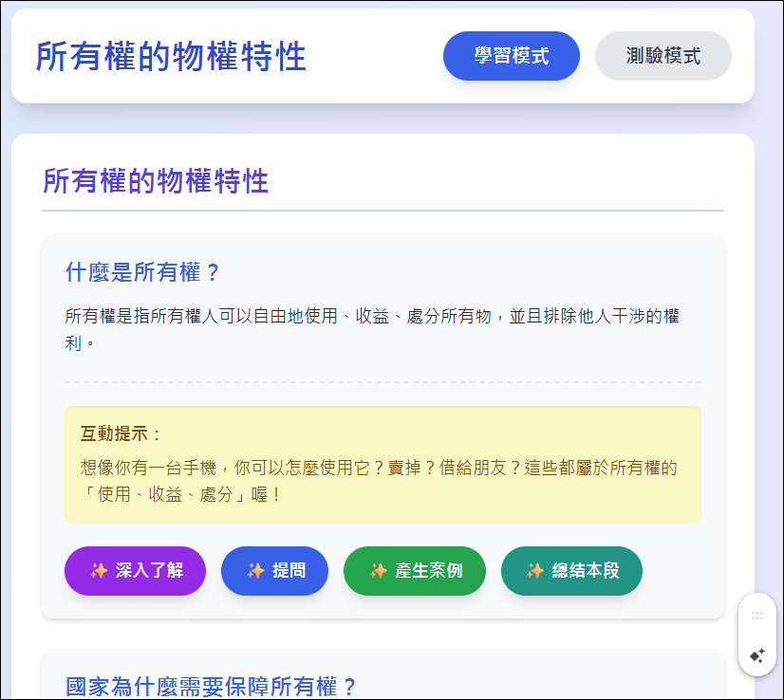This screenshot has height=700, width=784.
Task: Summarize section with 總結本段 button
Action: (571, 571)
